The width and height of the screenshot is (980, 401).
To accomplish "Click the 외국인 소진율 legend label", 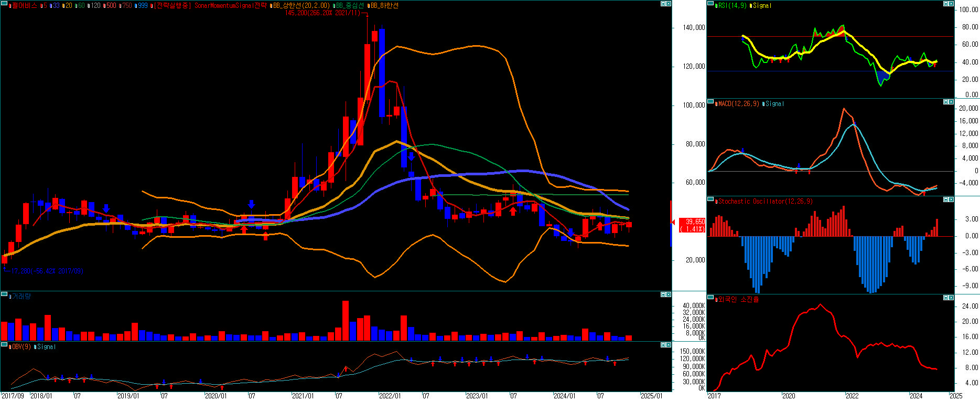I will pyautogui.click(x=738, y=299).
